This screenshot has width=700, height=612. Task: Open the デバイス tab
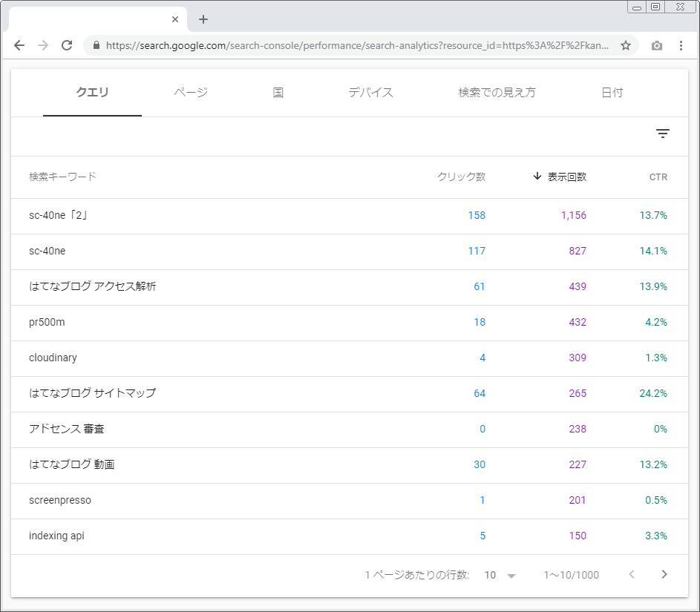[371, 92]
